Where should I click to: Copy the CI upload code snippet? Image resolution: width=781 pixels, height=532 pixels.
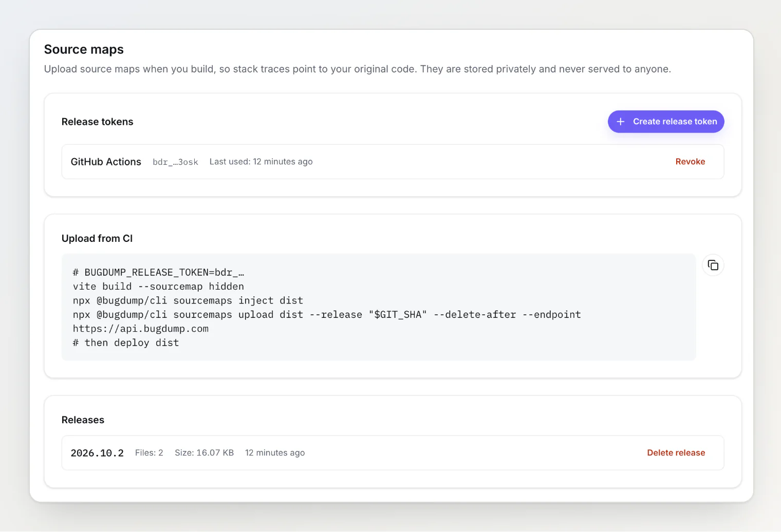[x=713, y=265]
